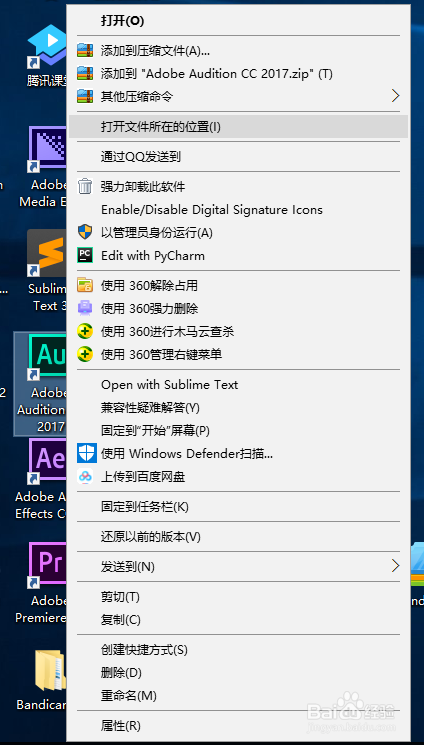Scan with 使用 Windows Defender扫描...
Image resolution: width=424 pixels, height=745 pixels.
point(239,453)
